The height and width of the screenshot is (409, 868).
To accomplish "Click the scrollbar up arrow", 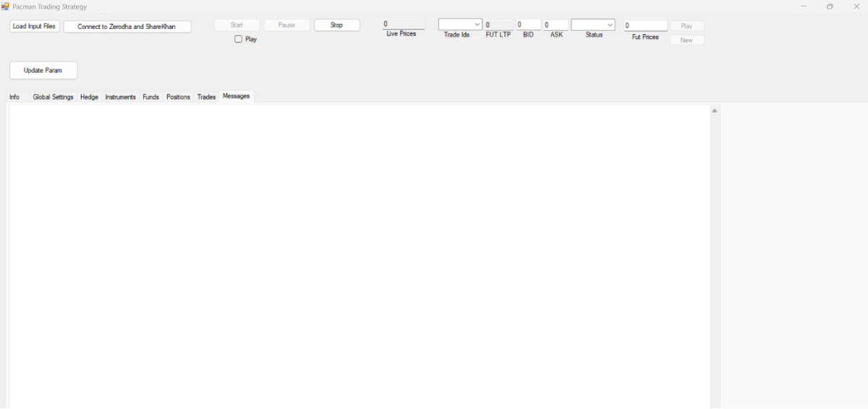I will [x=715, y=111].
